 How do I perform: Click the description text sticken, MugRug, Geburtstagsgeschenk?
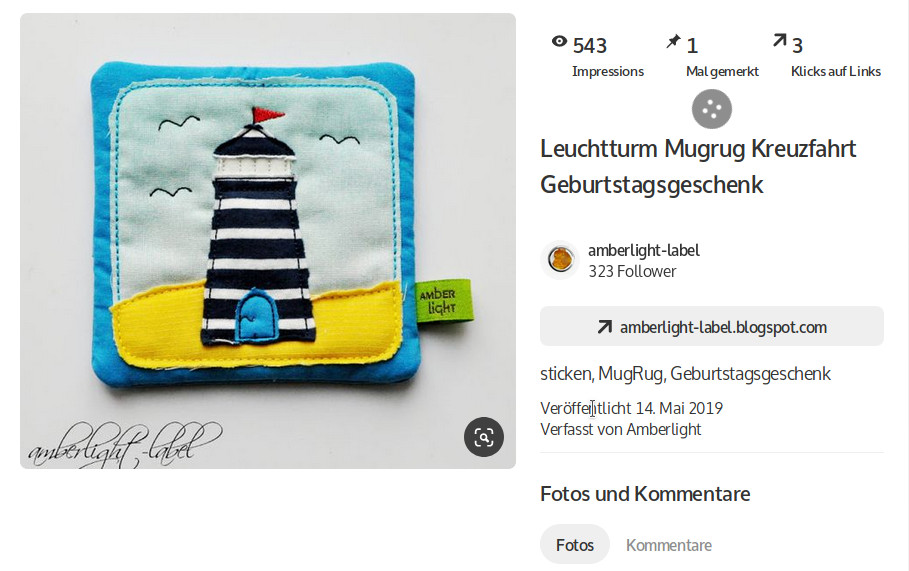click(685, 374)
